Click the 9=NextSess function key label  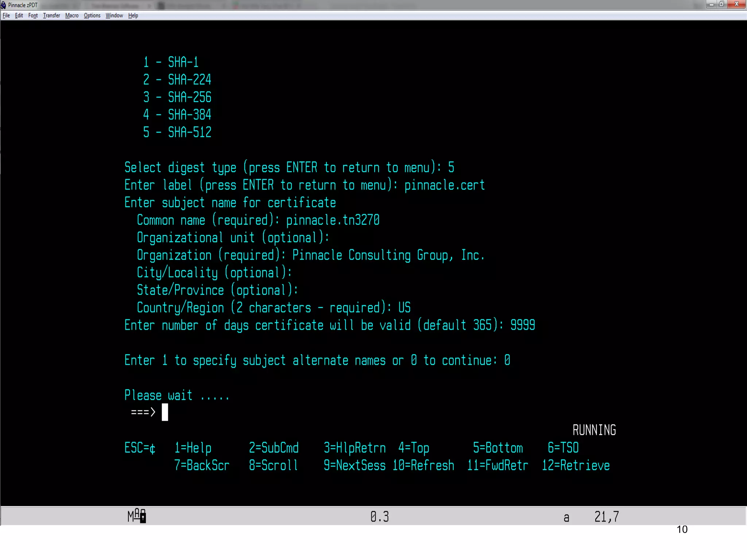[355, 466]
